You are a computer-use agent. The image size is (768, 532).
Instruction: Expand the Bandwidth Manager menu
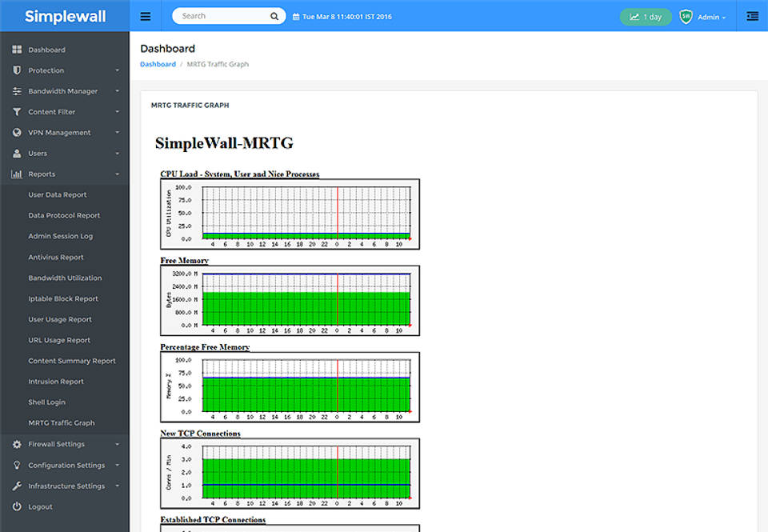[x=64, y=91]
